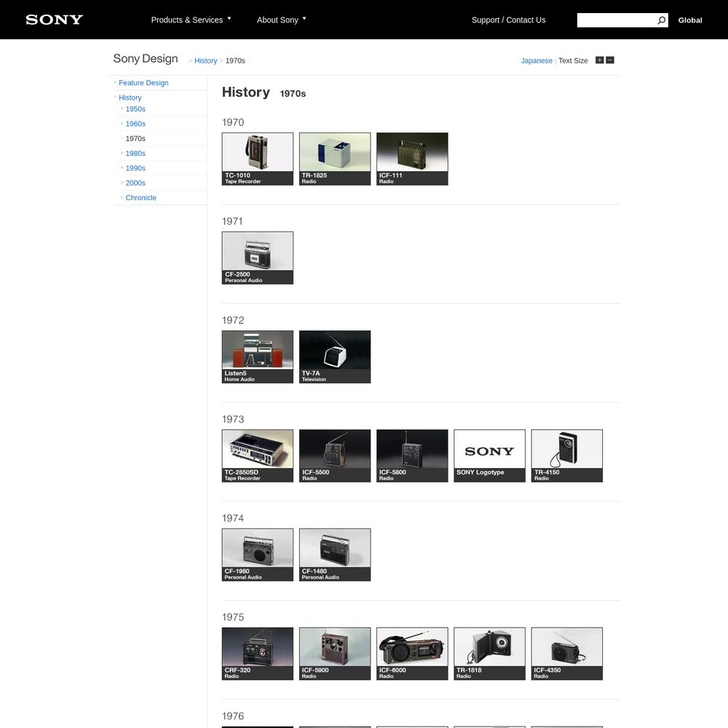Collapse the History sidebar section
This screenshot has height=728, width=728.
130,98
